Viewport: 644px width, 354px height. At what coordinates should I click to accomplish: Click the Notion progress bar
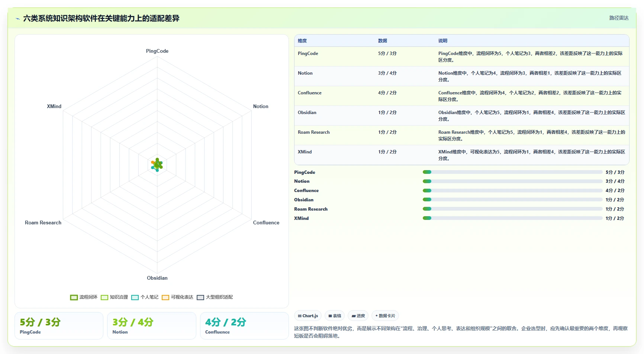[512, 181]
